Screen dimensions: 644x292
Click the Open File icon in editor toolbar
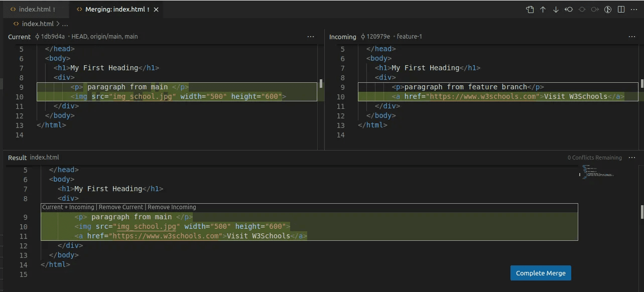pyautogui.click(x=530, y=10)
